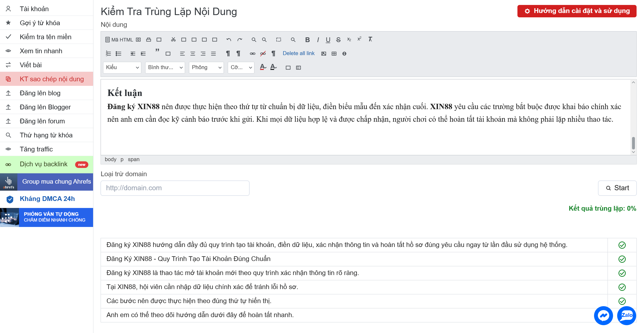This screenshot has width=644, height=333.
Task: Click the show blocks icon in bottom toolbar row
Action: pos(298,67)
